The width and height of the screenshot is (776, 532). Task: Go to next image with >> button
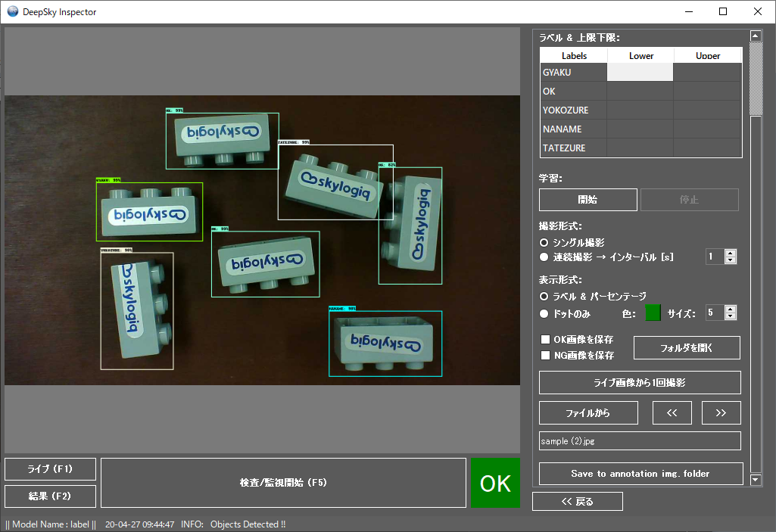tap(721, 412)
